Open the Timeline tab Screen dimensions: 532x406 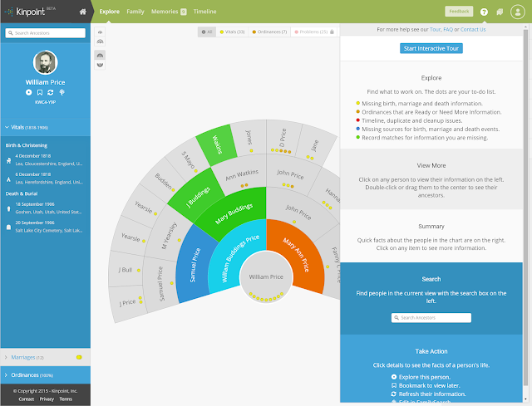pos(204,12)
